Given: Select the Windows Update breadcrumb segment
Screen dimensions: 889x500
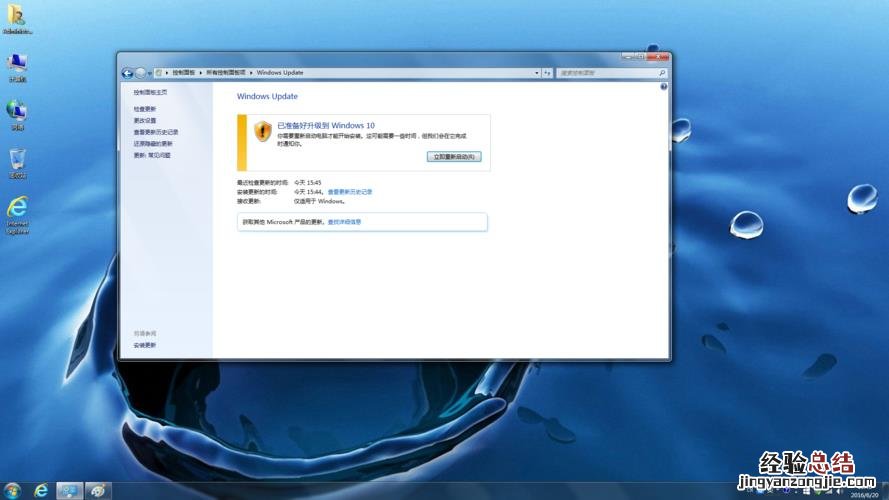Looking at the screenshot, I should click(x=280, y=73).
